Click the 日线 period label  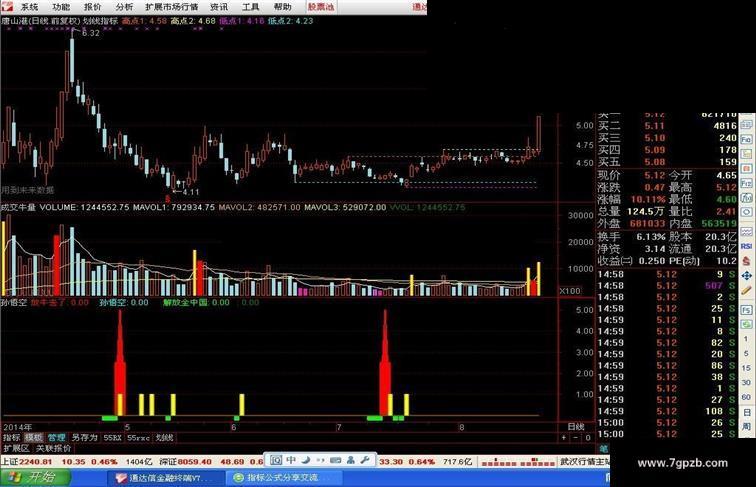pos(576,426)
